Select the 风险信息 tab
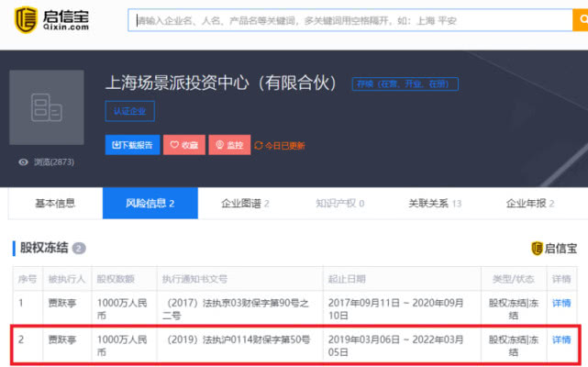 coord(150,203)
